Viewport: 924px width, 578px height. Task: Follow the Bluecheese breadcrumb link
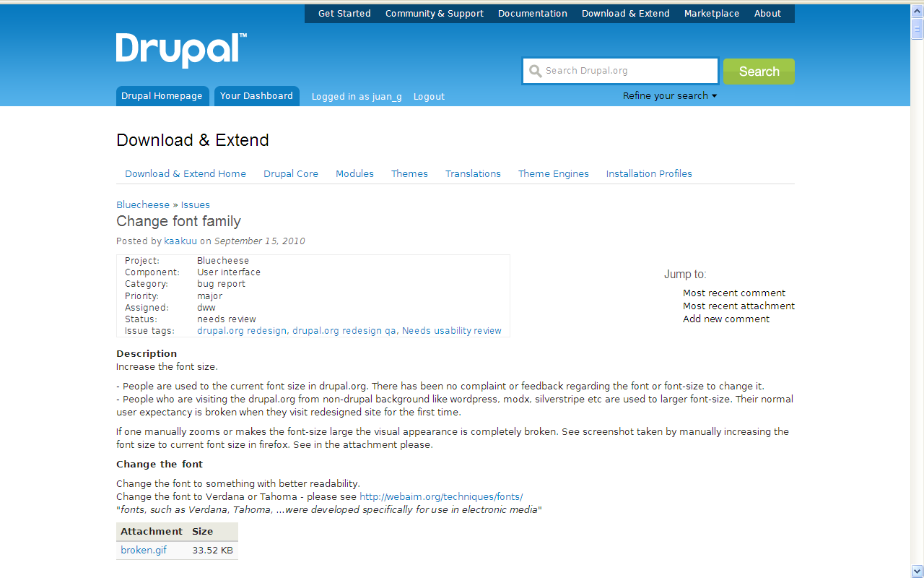pyautogui.click(x=143, y=205)
